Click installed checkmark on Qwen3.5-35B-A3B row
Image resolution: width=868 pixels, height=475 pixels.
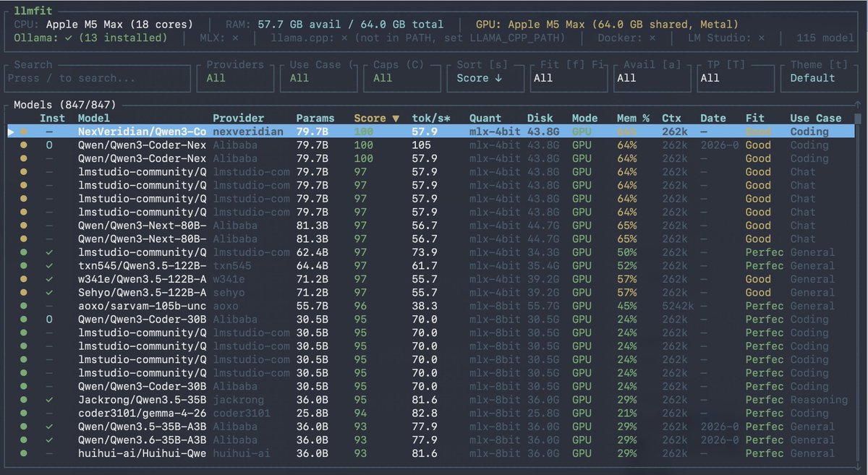point(49,427)
